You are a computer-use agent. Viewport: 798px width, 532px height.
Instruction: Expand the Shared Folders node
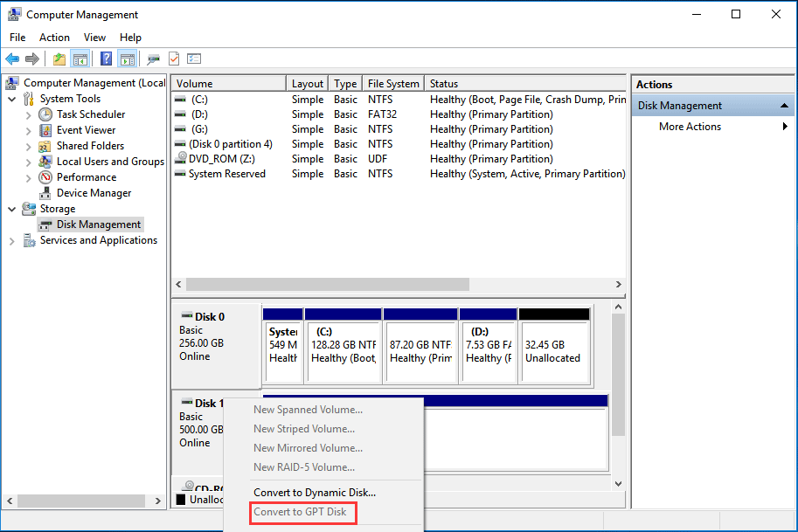[29, 147]
